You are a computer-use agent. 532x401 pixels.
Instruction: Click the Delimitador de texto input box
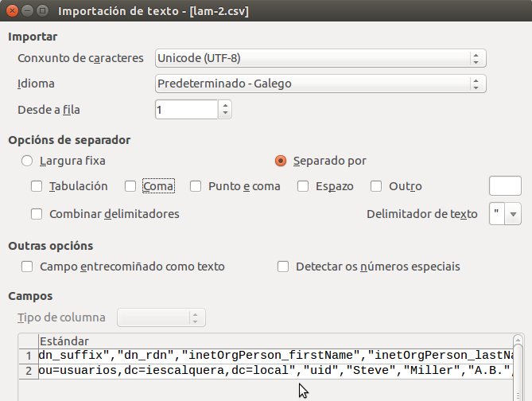[497, 214]
